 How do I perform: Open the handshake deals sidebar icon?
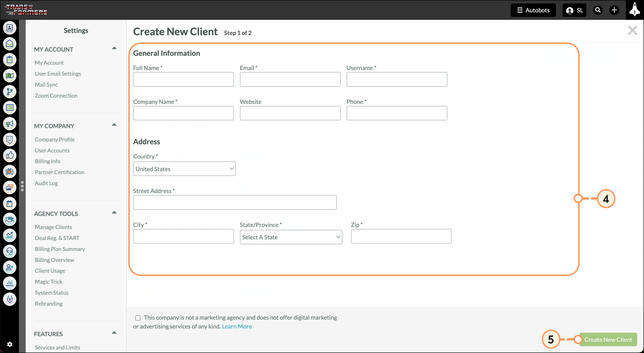10,219
